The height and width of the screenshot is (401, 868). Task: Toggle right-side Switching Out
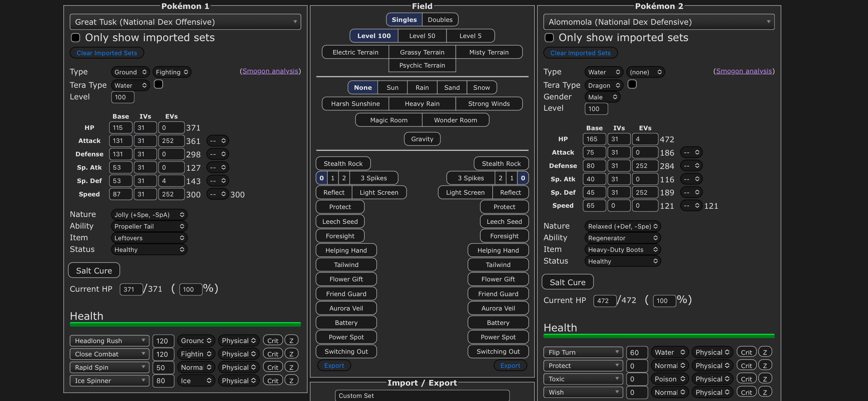click(x=498, y=351)
